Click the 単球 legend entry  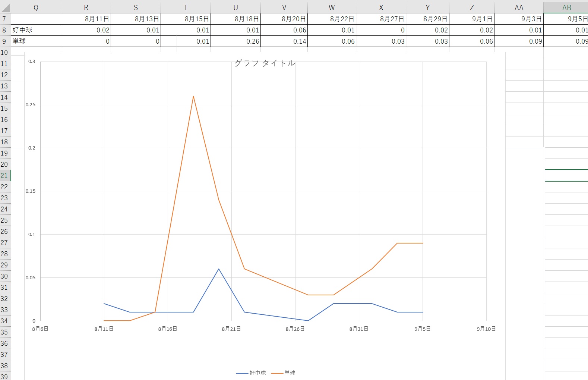tap(283, 373)
